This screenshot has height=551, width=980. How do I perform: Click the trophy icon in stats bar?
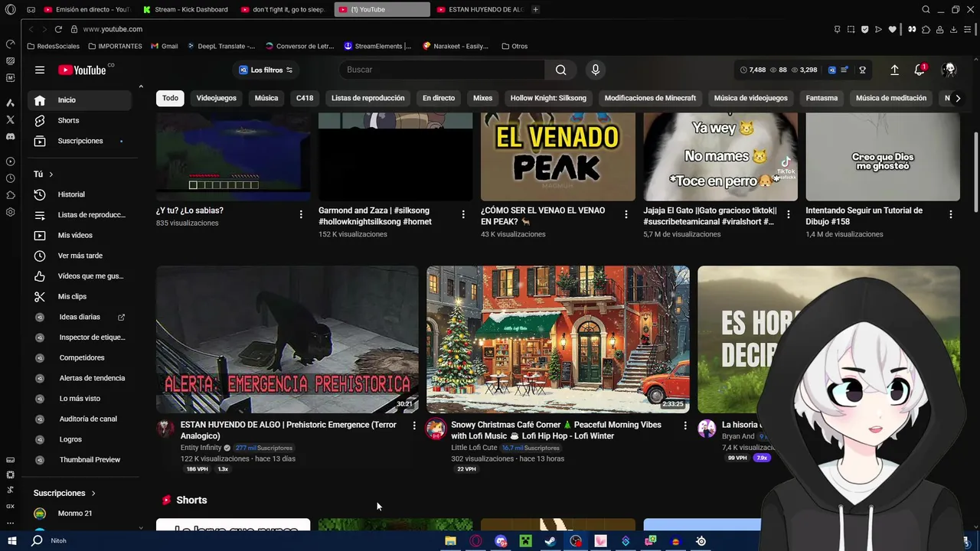coord(862,70)
